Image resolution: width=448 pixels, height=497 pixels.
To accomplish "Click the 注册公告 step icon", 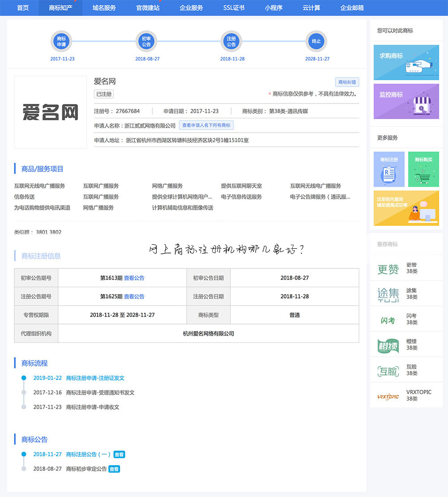I will (x=232, y=40).
